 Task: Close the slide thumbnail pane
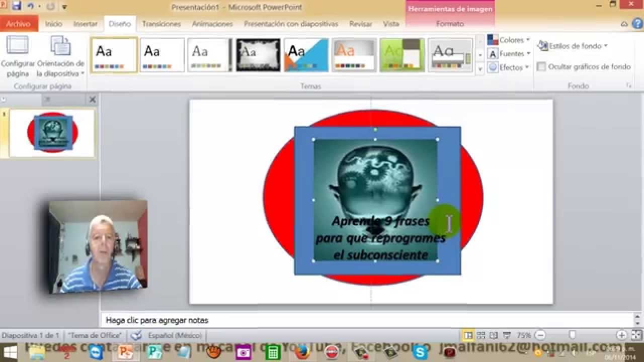click(x=92, y=100)
